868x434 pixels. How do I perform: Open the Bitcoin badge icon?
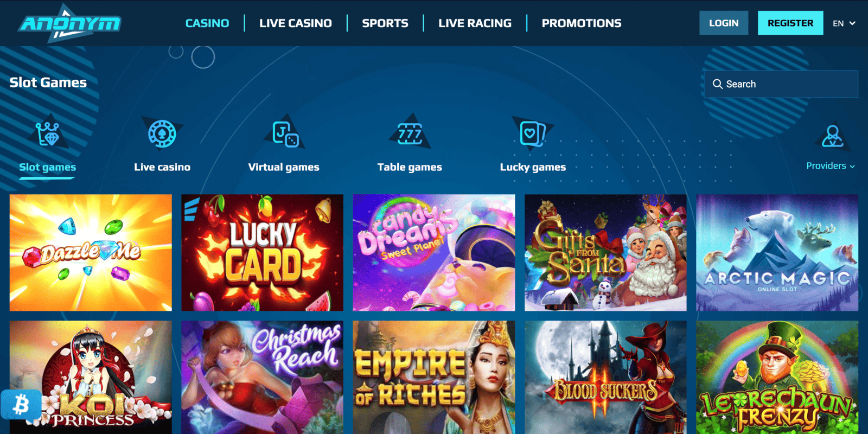[21, 404]
